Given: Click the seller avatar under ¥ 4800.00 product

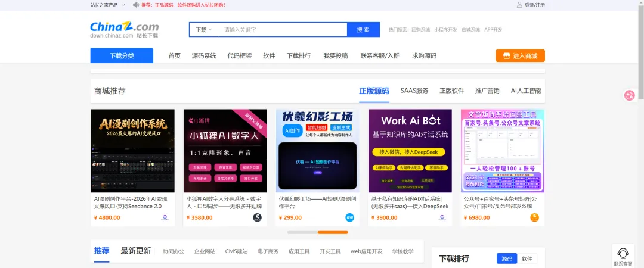Looking at the screenshot, I should point(165,217).
